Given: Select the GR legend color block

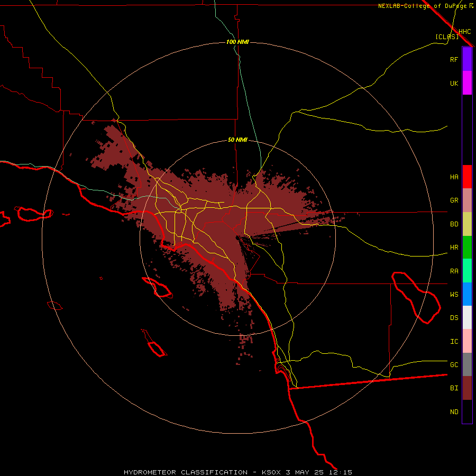Looking at the screenshot, I should (x=467, y=200).
